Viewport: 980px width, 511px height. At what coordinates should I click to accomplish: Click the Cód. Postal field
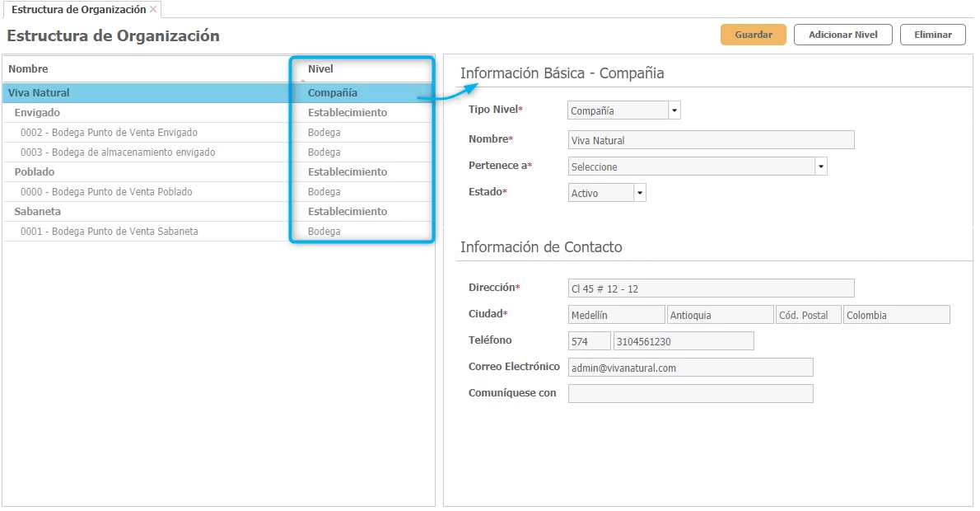point(808,315)
